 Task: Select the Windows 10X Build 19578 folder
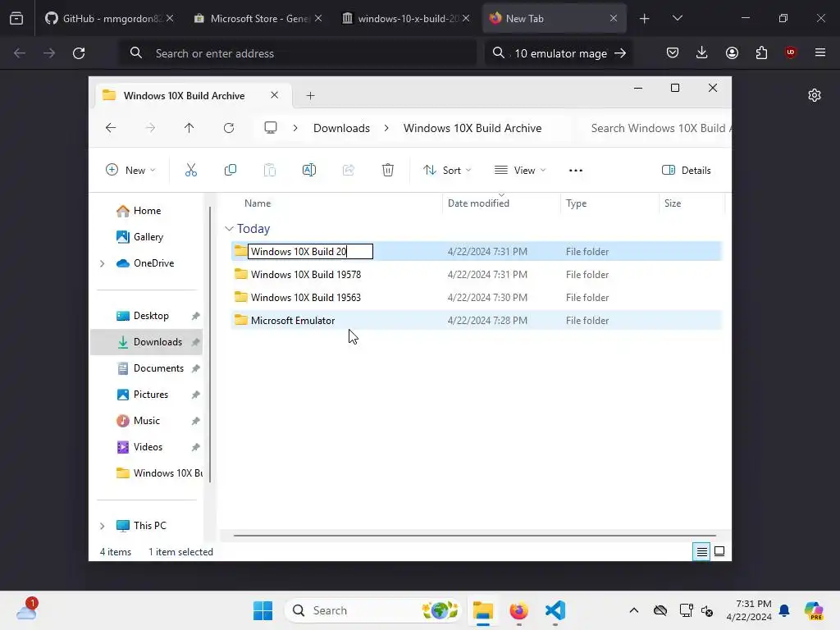click(x=477, y=275)
